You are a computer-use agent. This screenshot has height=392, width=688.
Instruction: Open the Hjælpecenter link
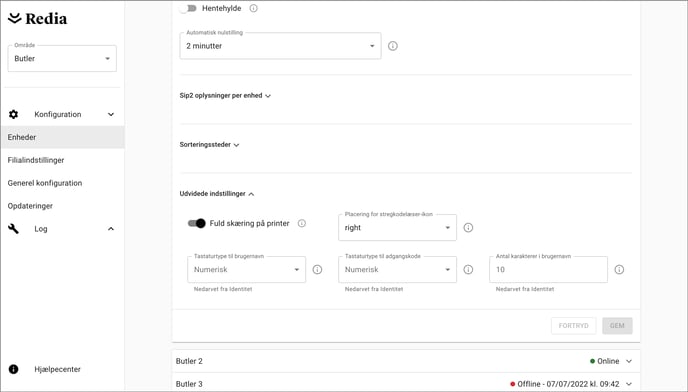pyautogui.click(x=57, y=369)
